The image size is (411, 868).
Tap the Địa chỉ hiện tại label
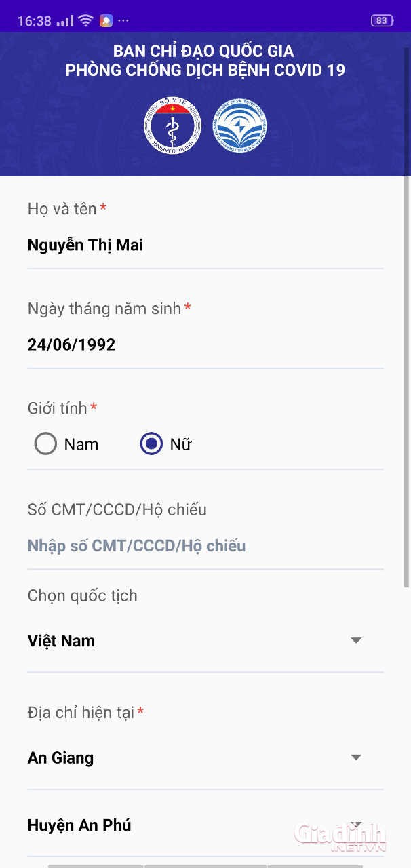pyautogui.click(x=81, y=712)
